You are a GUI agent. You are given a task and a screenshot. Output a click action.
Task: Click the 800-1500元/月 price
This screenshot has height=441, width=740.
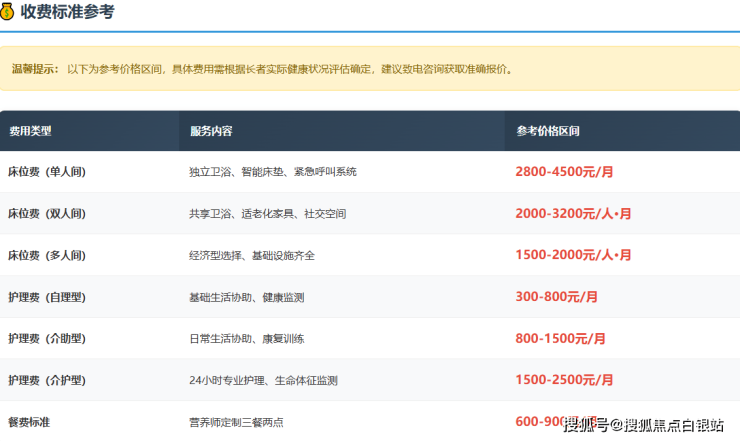560,339
